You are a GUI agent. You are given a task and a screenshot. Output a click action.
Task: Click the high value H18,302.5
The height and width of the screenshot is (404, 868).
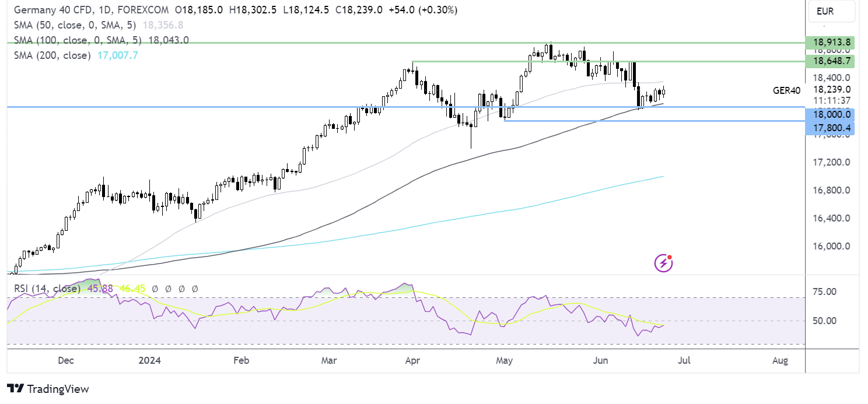tap(252, 10)
